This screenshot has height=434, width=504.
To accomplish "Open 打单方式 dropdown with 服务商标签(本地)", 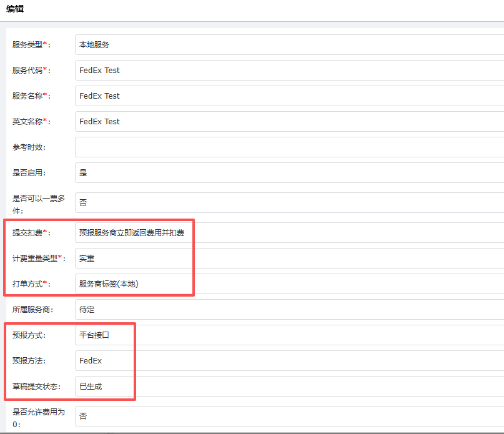I will 289,284.
